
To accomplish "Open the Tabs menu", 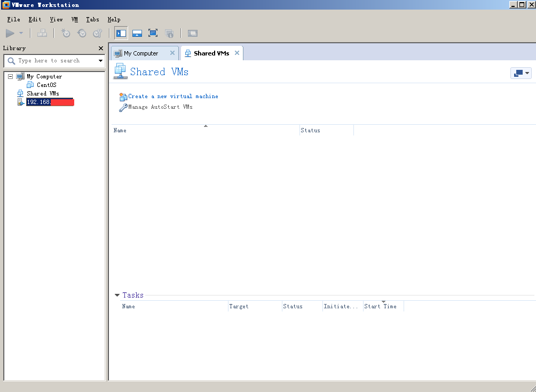I will 92,19.
